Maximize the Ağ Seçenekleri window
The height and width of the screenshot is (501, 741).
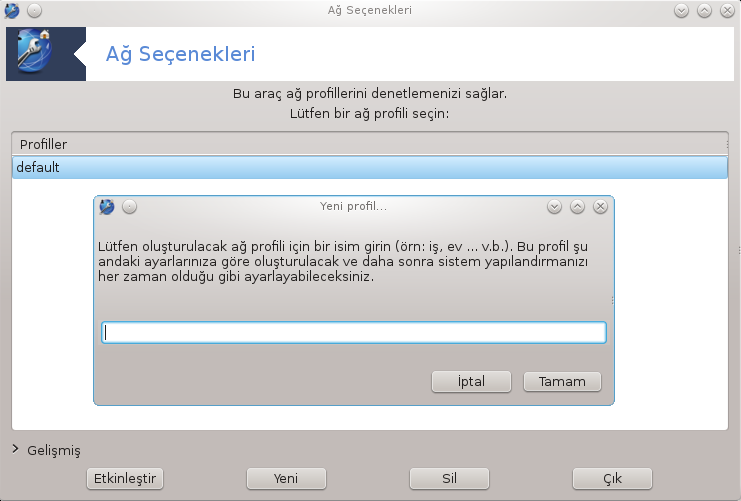pos(704,10)
